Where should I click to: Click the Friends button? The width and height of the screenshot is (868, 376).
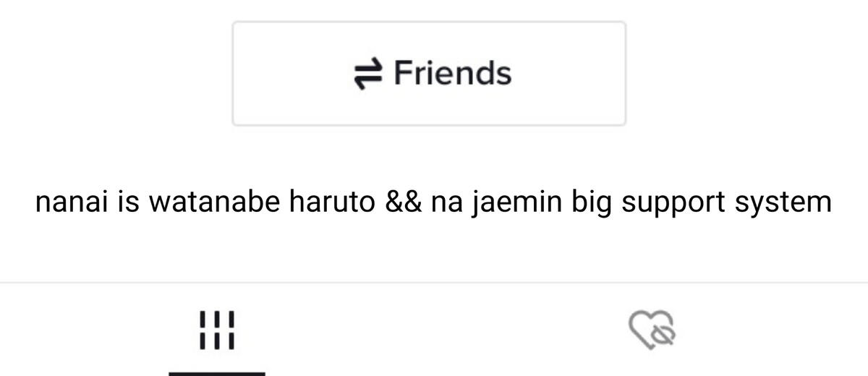(x=429, y=74)
